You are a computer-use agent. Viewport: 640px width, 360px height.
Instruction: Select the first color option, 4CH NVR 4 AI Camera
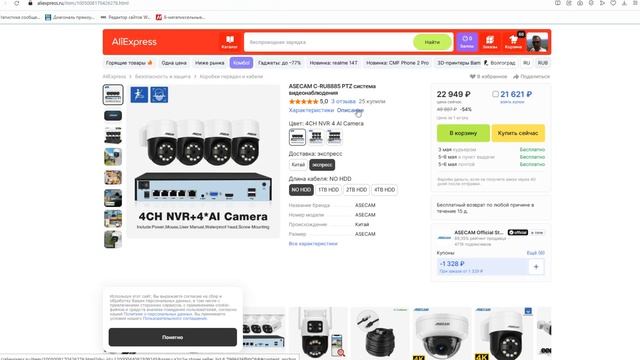tap(297, 137)
